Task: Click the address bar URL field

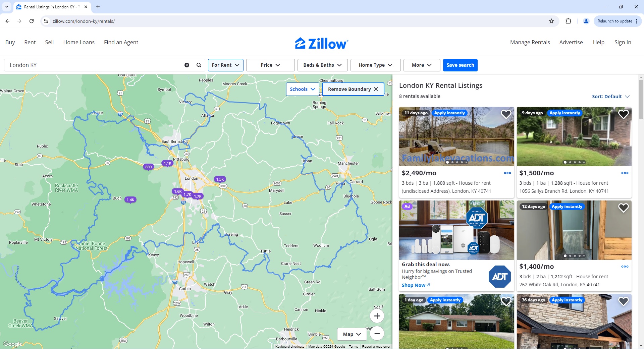Action: (134, 21)
